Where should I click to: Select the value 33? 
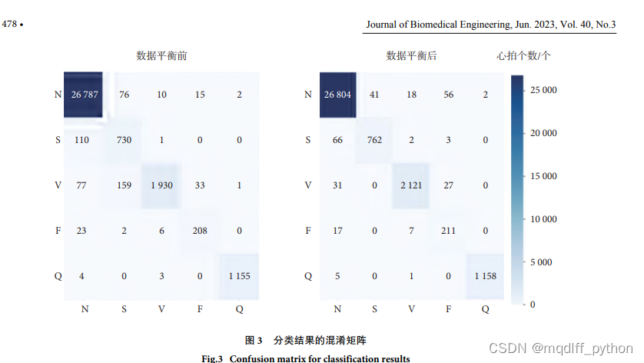(x=200, y=185)
